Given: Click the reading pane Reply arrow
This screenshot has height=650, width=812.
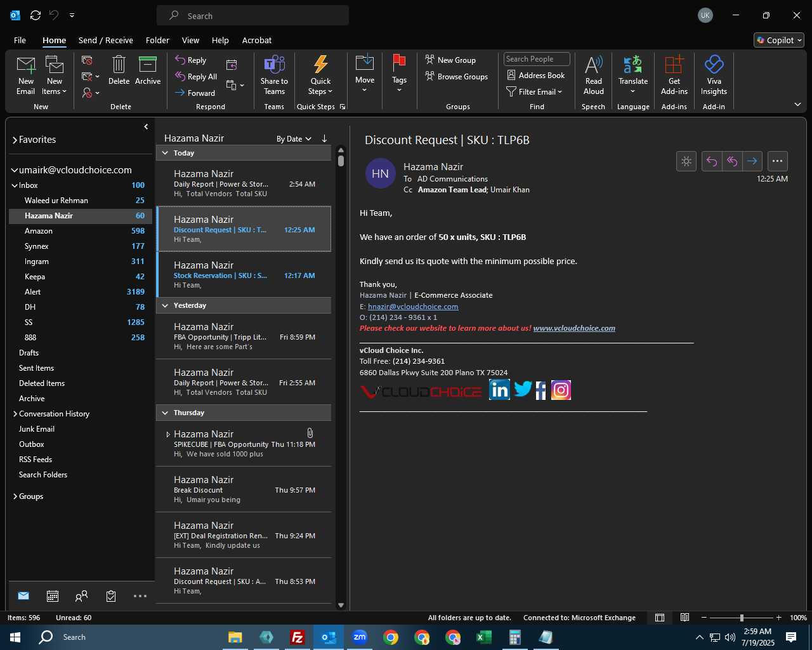Looking at the screenshot, I should [712, 161].
